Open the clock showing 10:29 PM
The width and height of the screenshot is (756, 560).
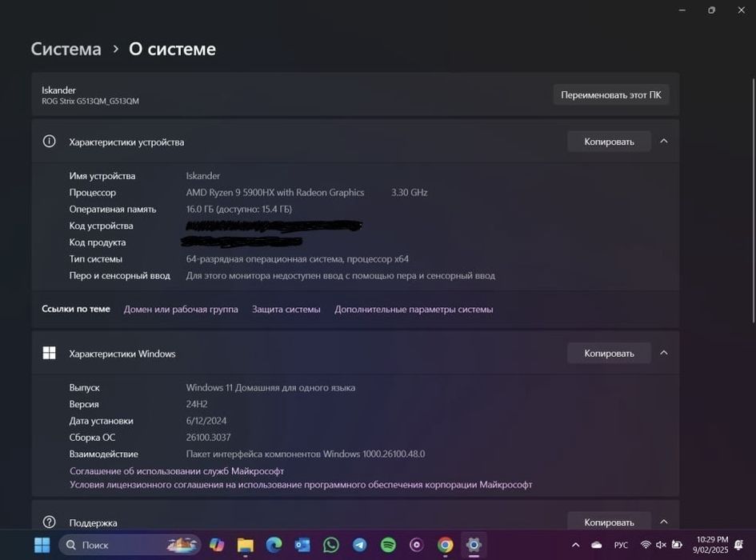click(x=710, y=545)
